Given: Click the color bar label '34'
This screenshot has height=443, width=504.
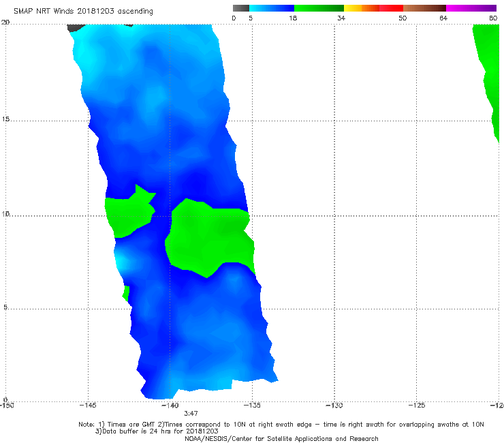Looking at the screenshot, I should [x=341, y=18].
